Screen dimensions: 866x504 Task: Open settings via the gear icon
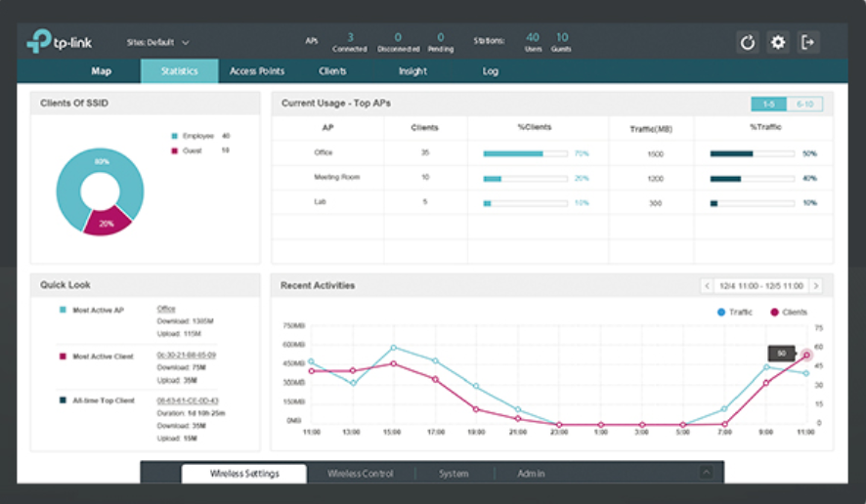(778, 42)
